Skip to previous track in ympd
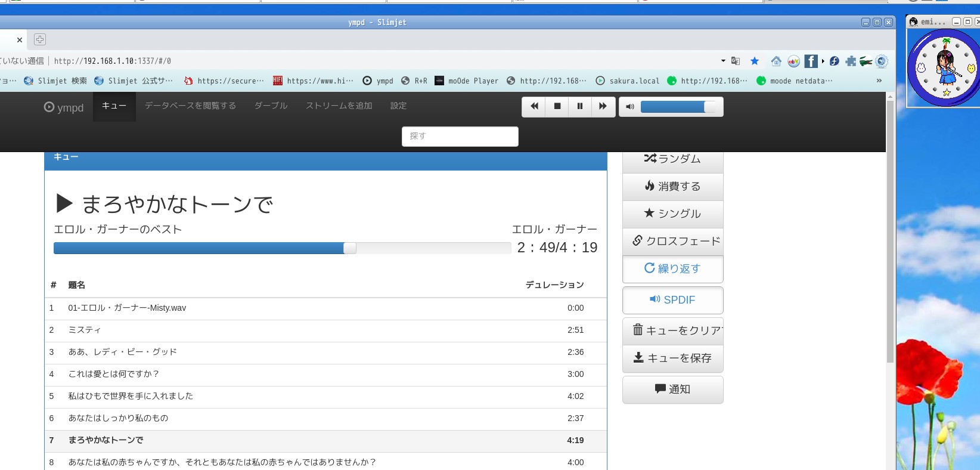This screenshot has width=980, height=470. coord(534,107)
